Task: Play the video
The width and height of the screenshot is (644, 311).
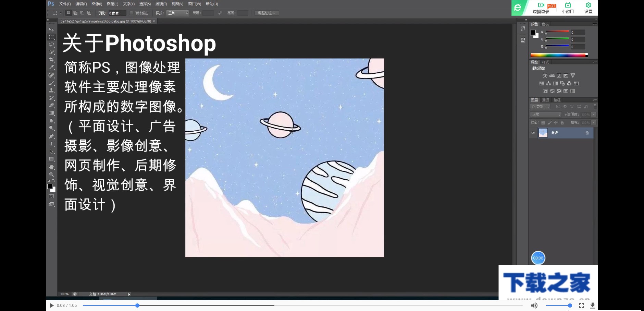Action: [x=51, y=306]
